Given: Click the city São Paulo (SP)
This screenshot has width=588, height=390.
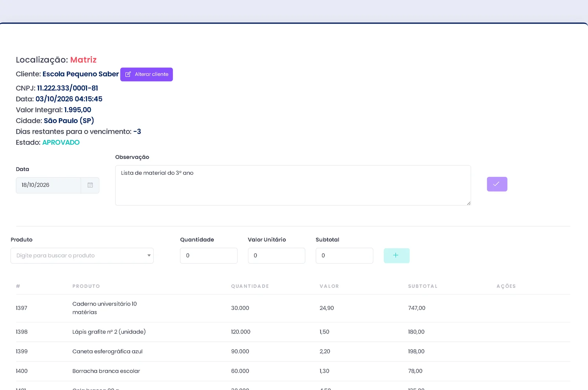Looking at the screenshot, I should click(69, 120).
